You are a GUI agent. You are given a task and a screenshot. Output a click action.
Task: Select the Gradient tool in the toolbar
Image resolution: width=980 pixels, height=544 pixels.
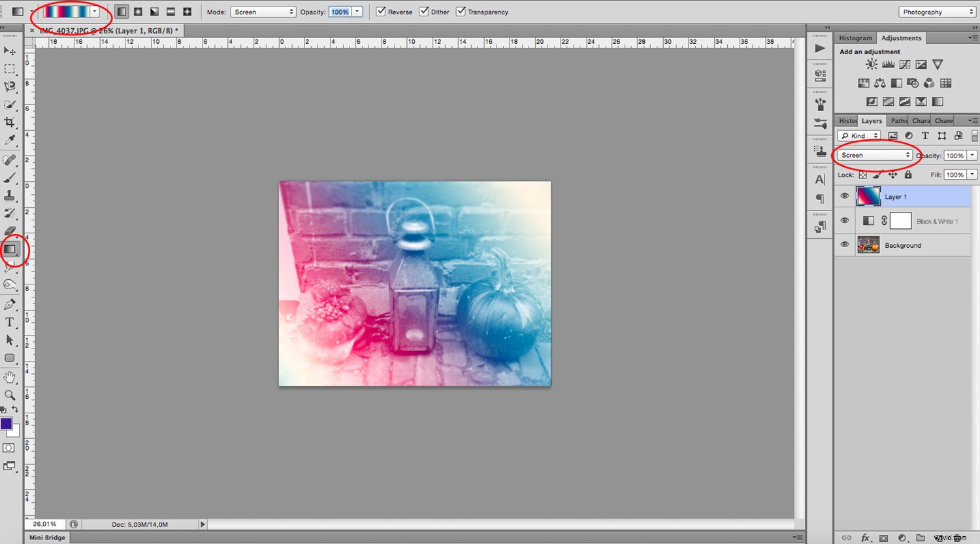point(9,249)
